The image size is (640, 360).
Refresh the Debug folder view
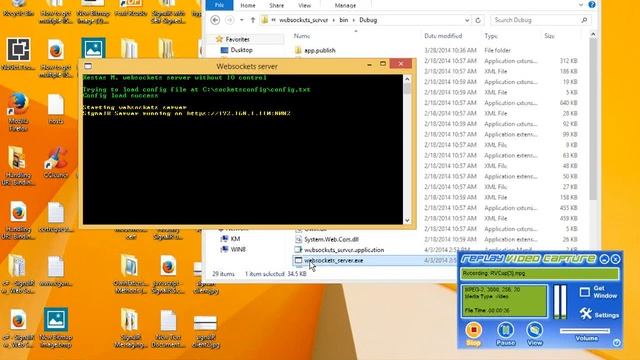478,20
